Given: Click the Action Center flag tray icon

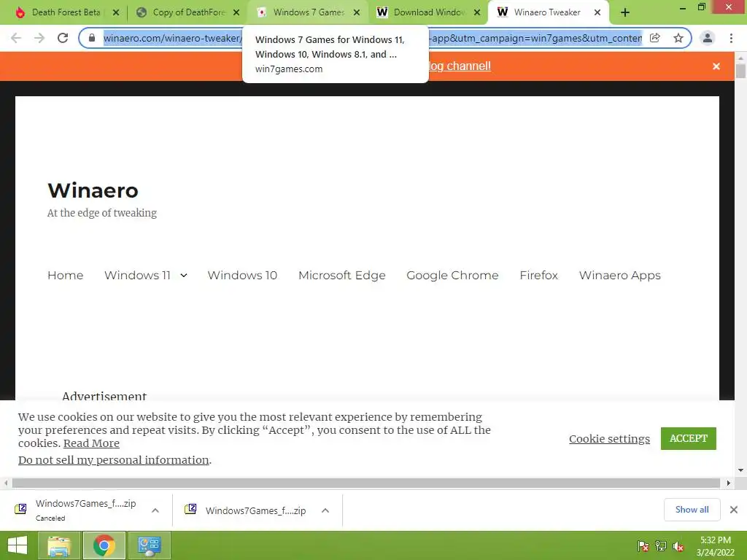Looking at the screenshot, I should pyautogui.click(x=643, y=545).
